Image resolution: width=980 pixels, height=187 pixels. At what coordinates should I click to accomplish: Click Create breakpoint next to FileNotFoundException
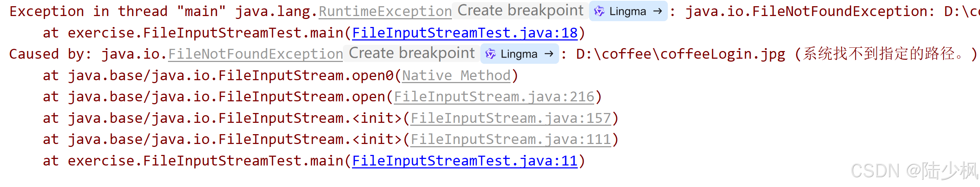click(x=412, y=54)
